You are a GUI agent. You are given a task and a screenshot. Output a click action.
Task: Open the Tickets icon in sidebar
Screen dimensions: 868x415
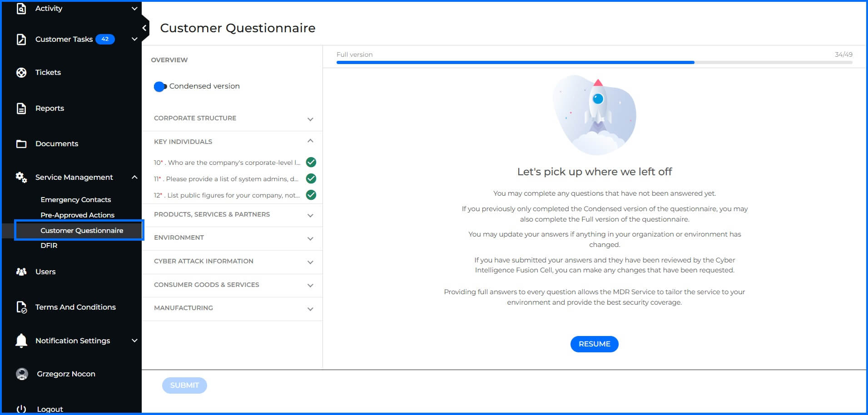coord(21,72)
